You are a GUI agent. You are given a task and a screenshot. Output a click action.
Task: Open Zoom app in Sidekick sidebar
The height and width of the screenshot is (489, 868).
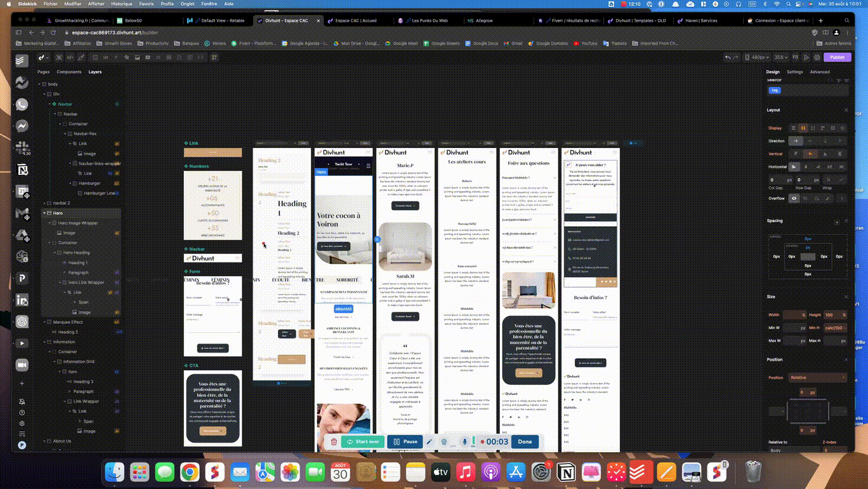tap(22, 365)
